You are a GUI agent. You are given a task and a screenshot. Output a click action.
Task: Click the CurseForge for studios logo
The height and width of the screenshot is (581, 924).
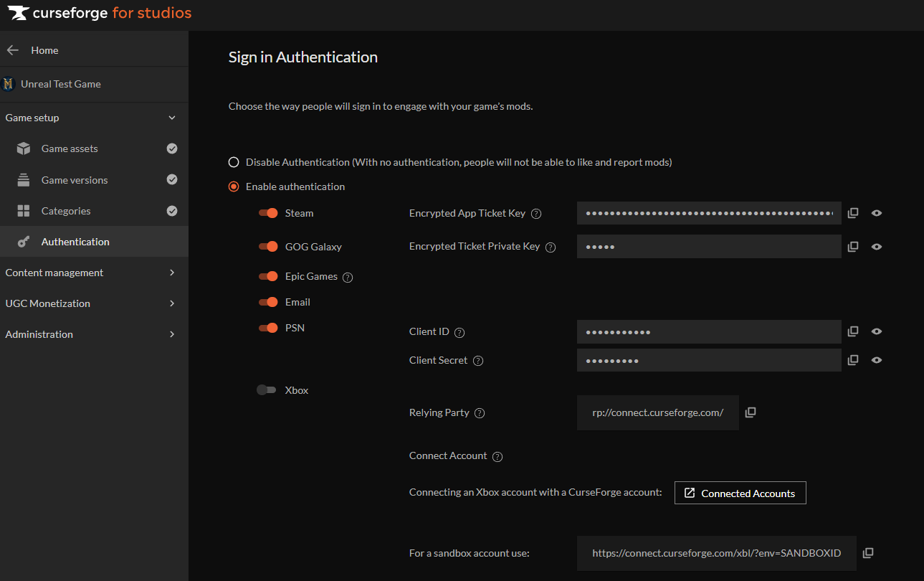click(100, 13)
